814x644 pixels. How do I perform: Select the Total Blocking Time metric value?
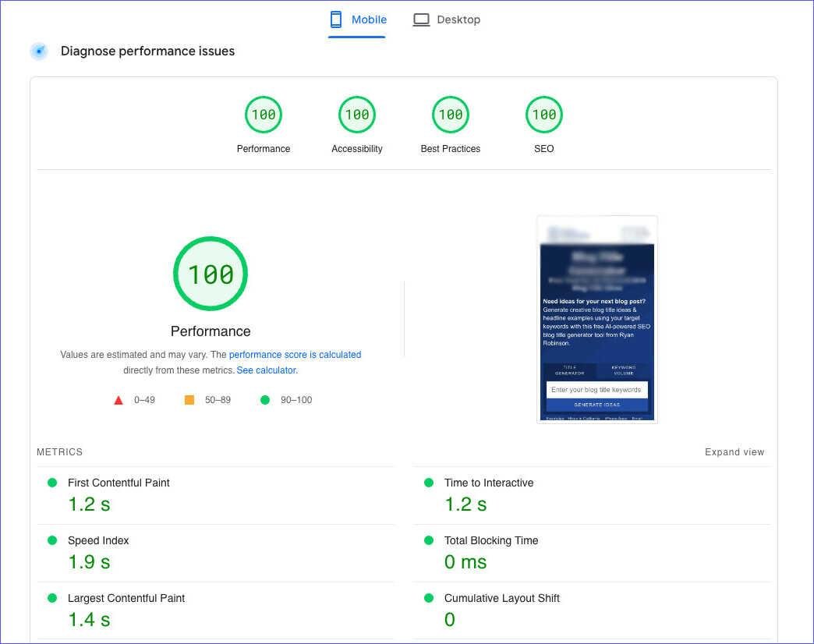coord(465,561)
